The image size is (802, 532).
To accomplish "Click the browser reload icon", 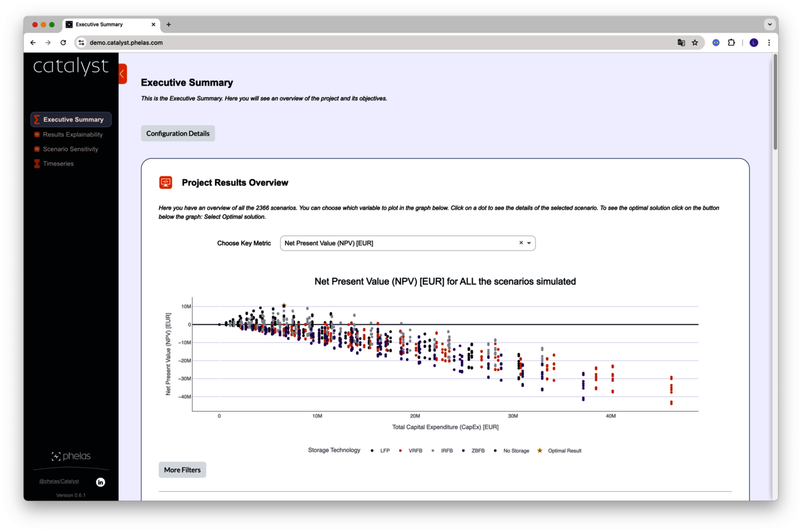I will 63,43.
